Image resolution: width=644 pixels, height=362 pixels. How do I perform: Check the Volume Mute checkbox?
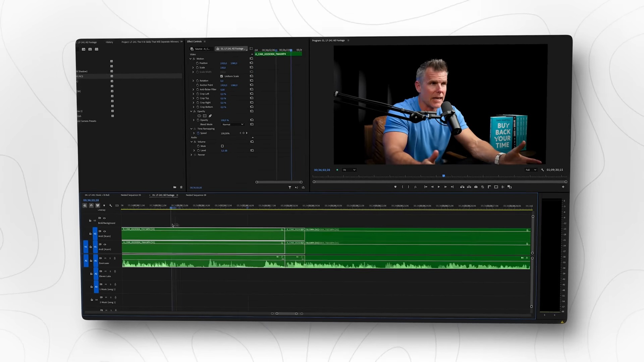[x=222, y=146]
